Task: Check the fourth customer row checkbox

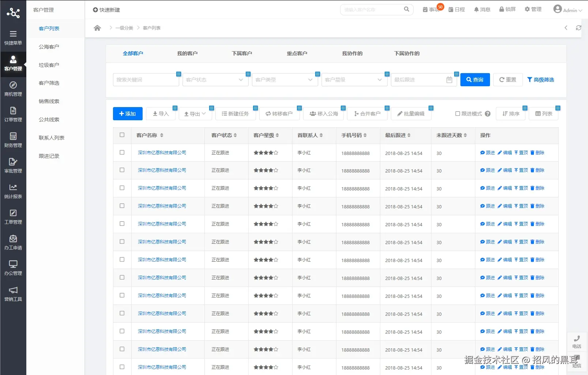Action: tap(122, 206)
